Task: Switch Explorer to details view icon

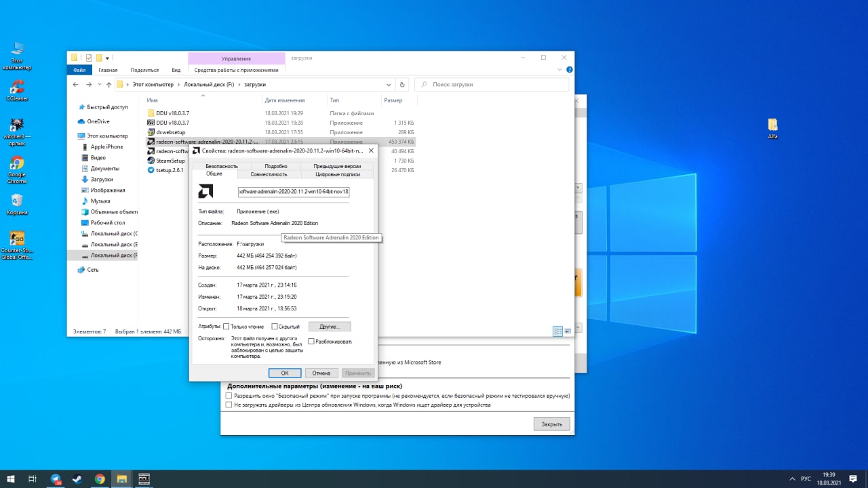Action: (557, 331)
